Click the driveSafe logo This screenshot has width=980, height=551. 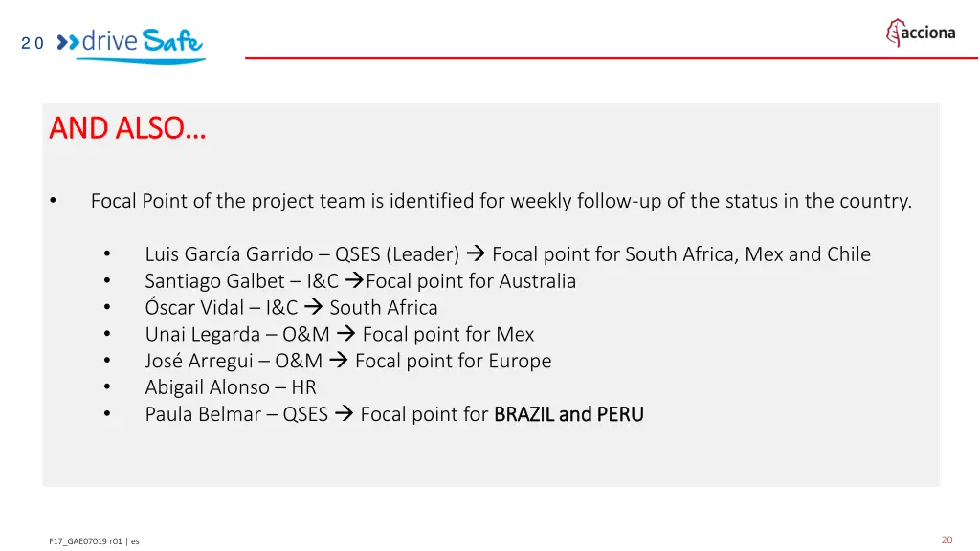(x=130, y=45)
